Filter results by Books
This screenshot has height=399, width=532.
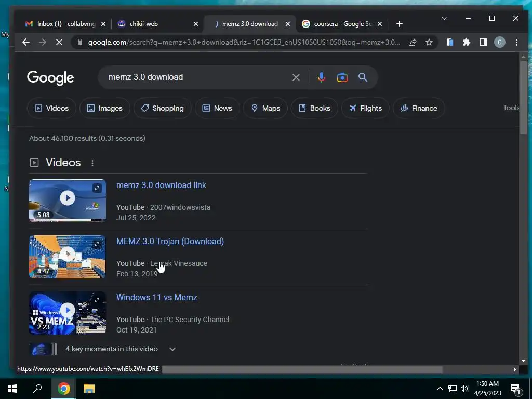(x=314, y=108)
